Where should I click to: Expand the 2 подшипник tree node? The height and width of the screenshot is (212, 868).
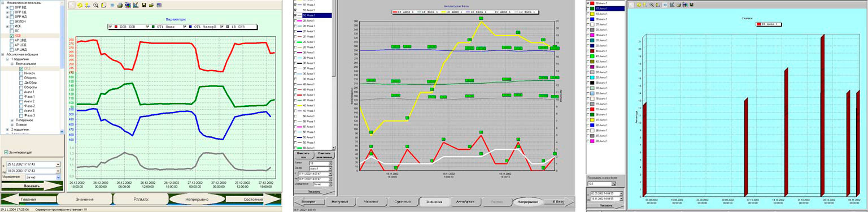click(7, 129)
